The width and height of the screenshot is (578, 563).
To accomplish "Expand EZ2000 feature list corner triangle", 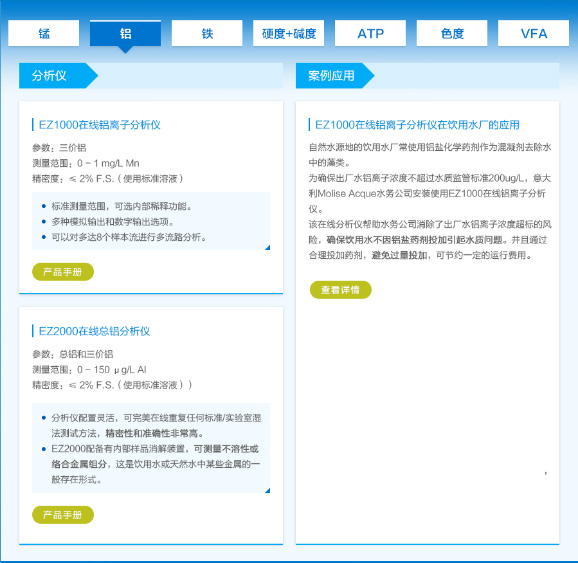I will pos(267,490).
